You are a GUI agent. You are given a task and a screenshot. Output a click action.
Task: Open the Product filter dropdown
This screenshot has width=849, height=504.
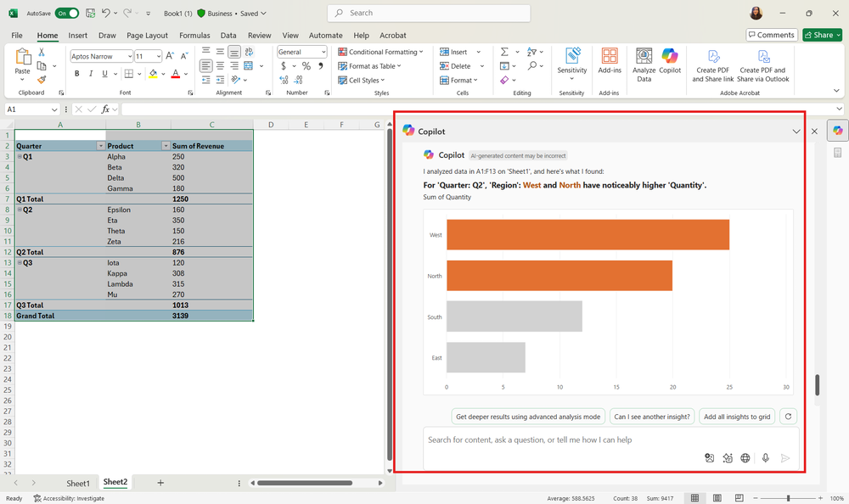tap(166, 146)
